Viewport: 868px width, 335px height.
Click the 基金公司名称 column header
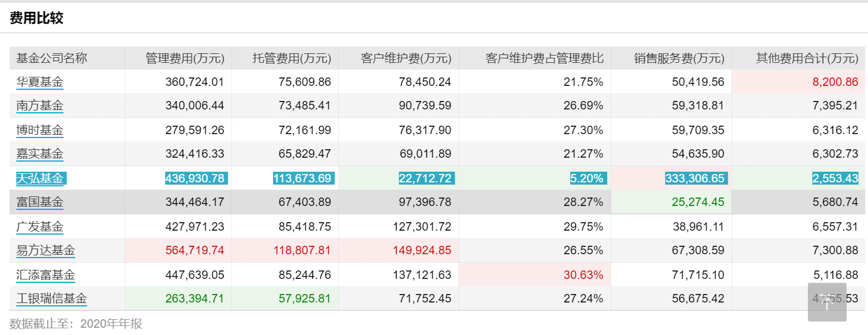pyautogui.click(x=52, y=58)
